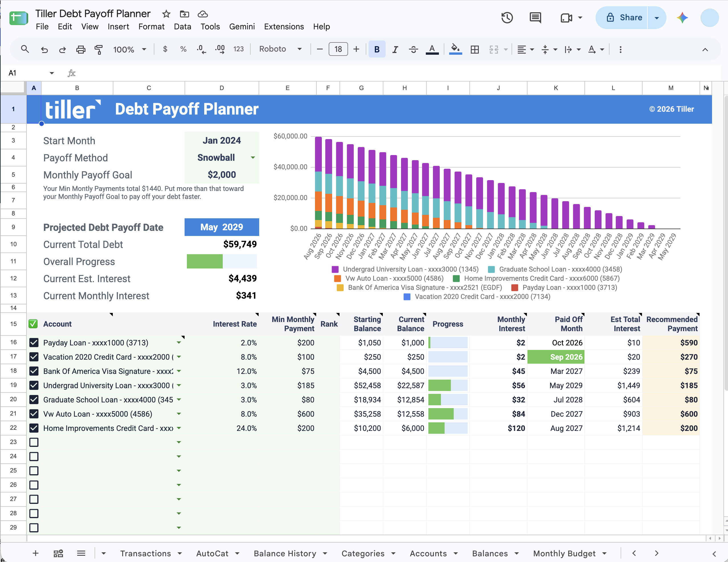The height and width of the screenshot is (562, 728).
Task: Expand the 100% zoom dropdown
Action: 130,49
